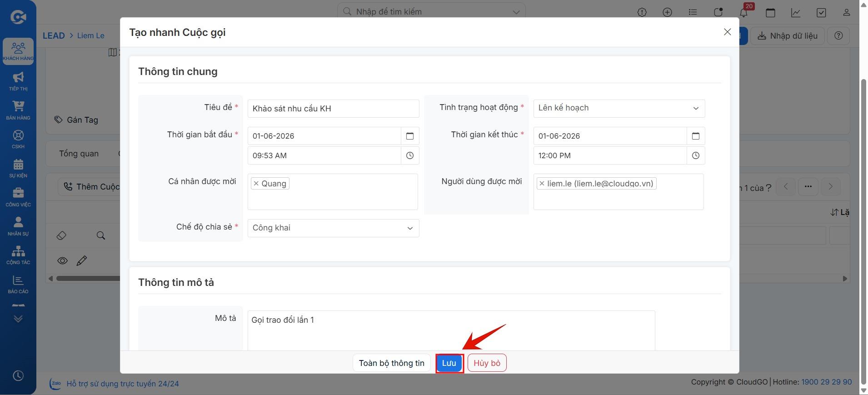Click the quick-create plus circle icon
Image resolution: width=868 pixels, height=395 pixels.
pos(667,12)
